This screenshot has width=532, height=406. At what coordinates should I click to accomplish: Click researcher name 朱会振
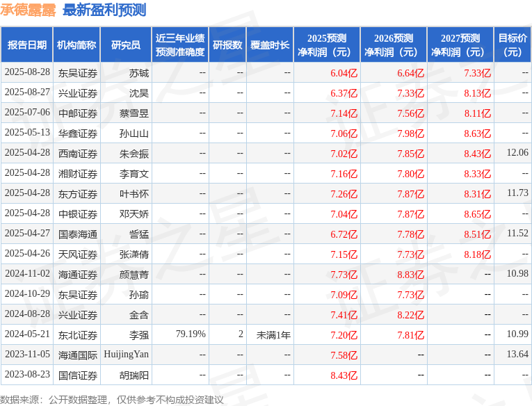tap(134, 154)
